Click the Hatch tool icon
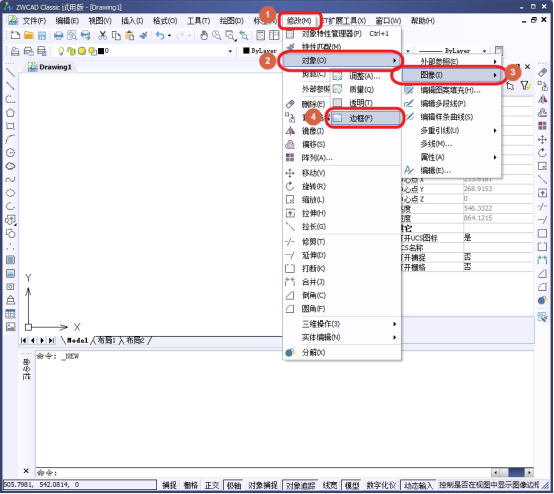The width and height of the screenshot is (554, 494). pos(10,260)
